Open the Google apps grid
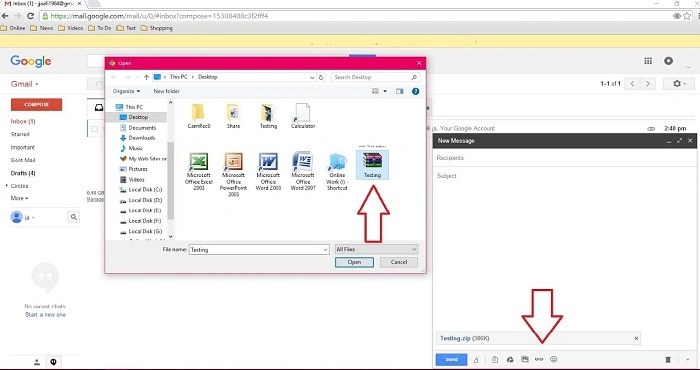The width and height of the screenshot is (700, 370). (648, 61)
